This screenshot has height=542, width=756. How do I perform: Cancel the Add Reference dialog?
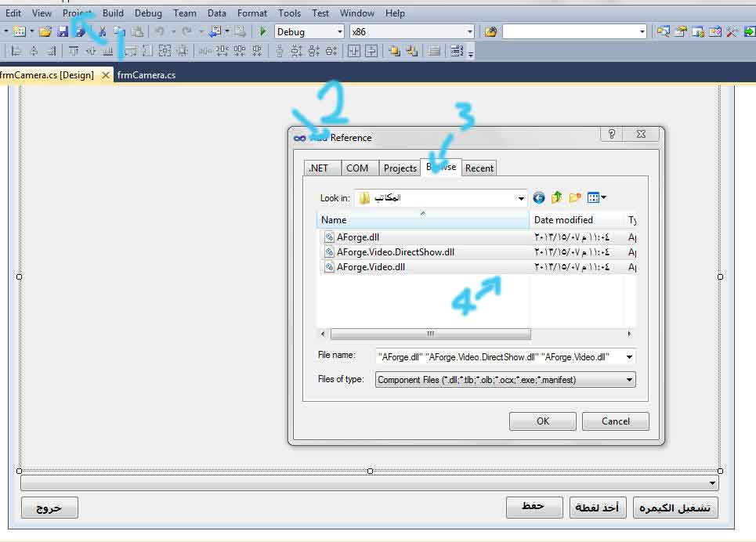coord(615,421)
